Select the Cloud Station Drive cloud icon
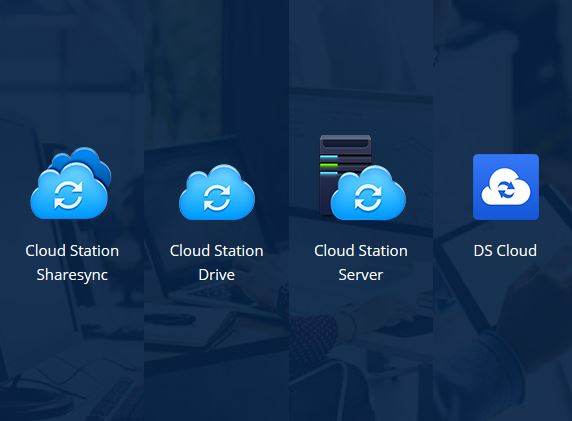This screenshot has height=421, width=572. coord(217,192)
